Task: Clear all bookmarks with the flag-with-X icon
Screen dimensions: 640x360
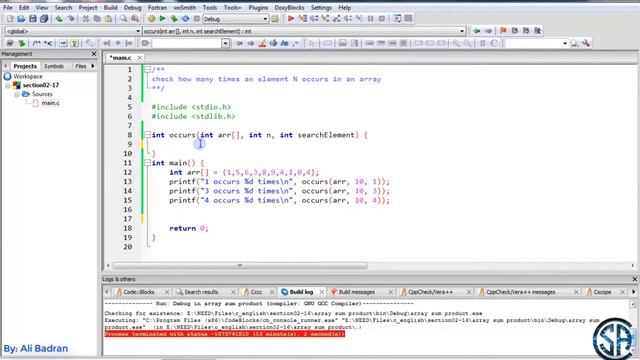Action: click(x=538, y=31)
